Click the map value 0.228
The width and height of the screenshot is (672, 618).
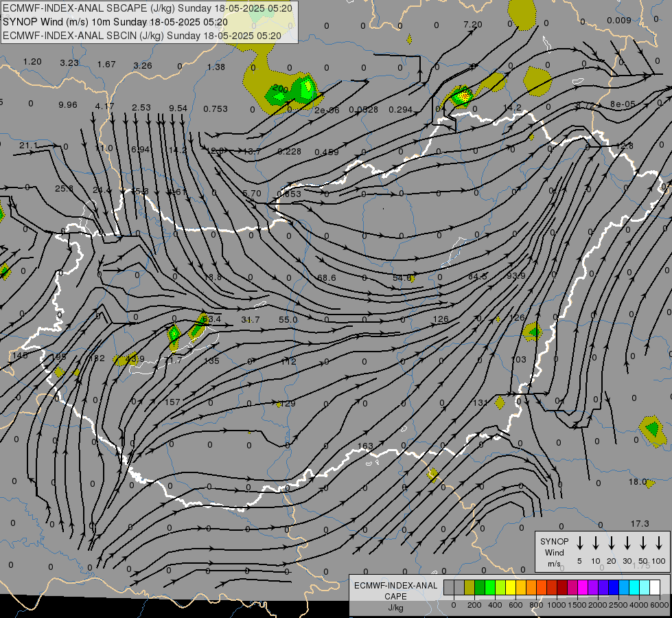point(289,151)
